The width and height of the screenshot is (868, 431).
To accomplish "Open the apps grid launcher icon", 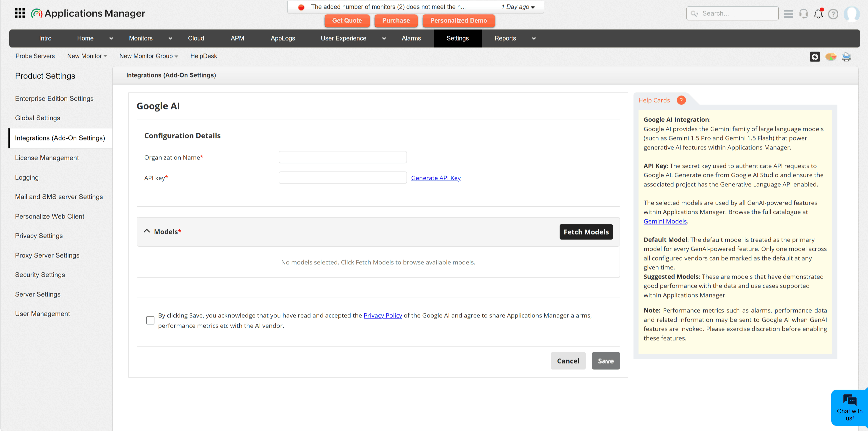I will pyautogui.click(x=20, y=13).
